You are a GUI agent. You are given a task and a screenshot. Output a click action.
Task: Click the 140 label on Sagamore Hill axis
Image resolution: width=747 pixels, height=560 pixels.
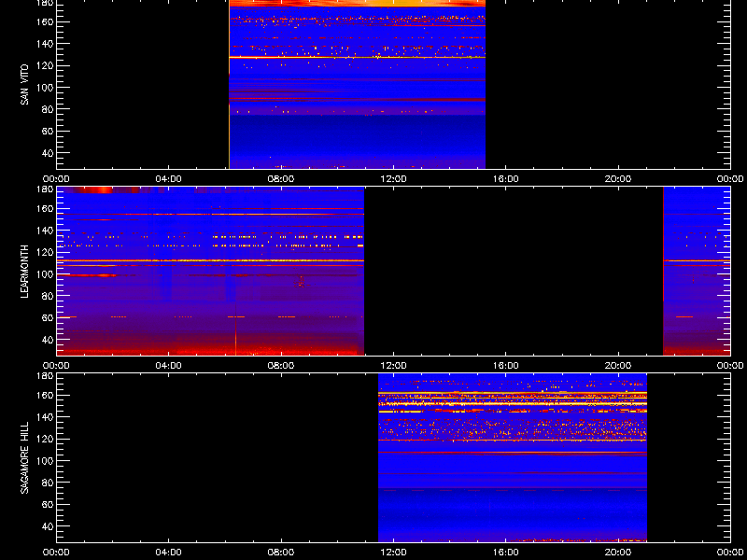click(45, 417)
